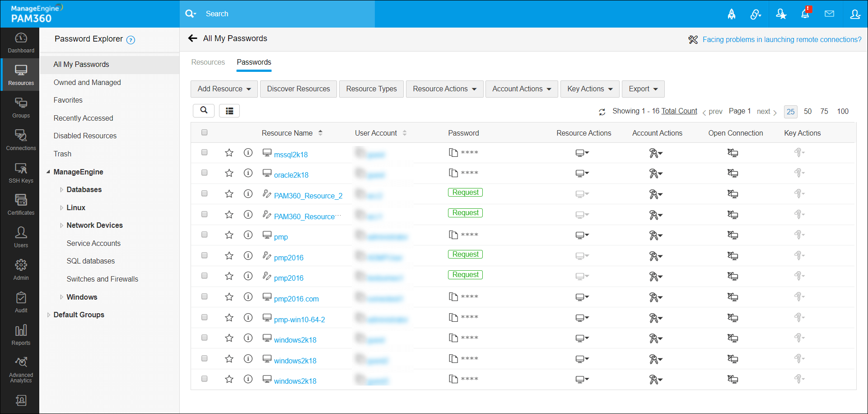The height and width of the screenshot is (414, 868).
Task: Click the Total Count link
Action: [679, 111]
